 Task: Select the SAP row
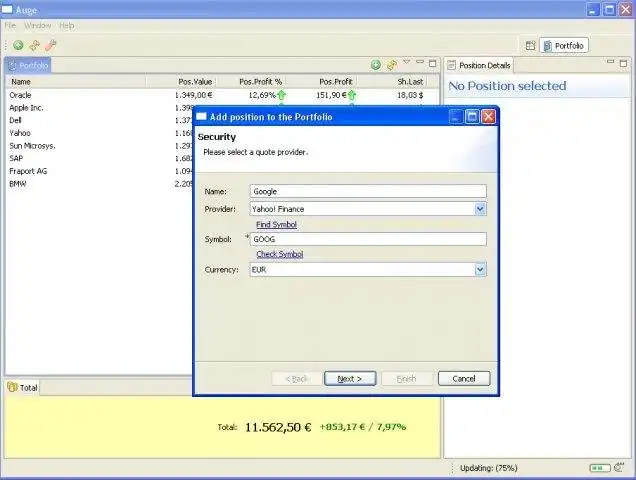[99, 158]
